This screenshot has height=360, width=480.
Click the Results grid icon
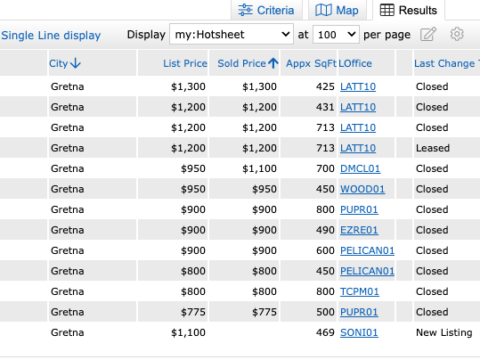point(387,10)
